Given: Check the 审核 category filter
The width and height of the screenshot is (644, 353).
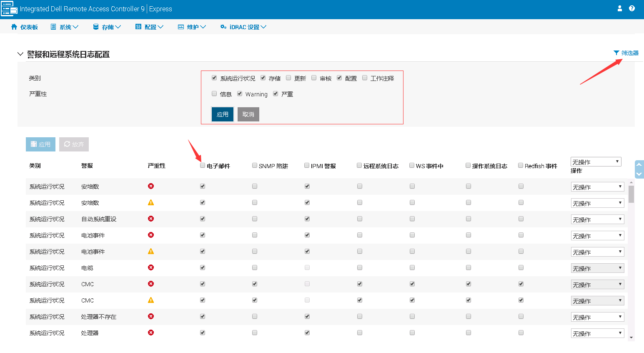Looking at the screenshot, I should 314,78.
